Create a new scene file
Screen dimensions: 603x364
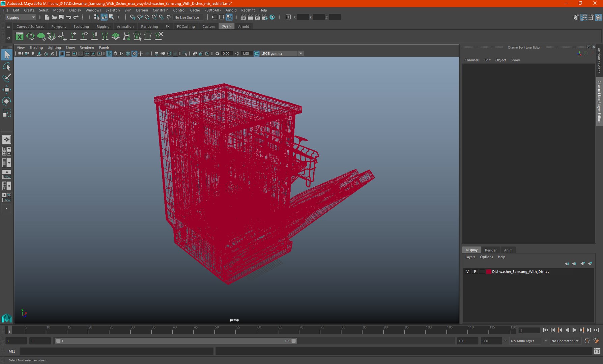click(x=47, y=17)
